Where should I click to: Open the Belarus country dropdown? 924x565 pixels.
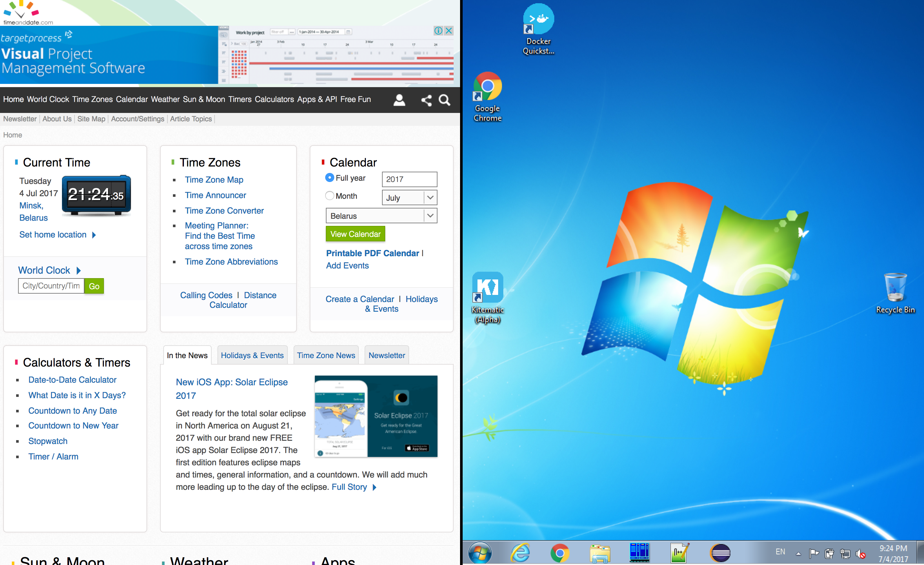[381, 216]
